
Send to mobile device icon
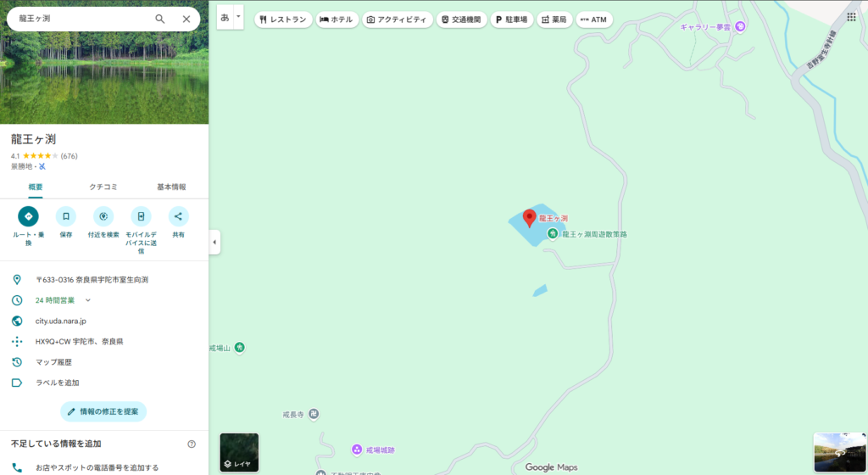[x=141, y=217]
